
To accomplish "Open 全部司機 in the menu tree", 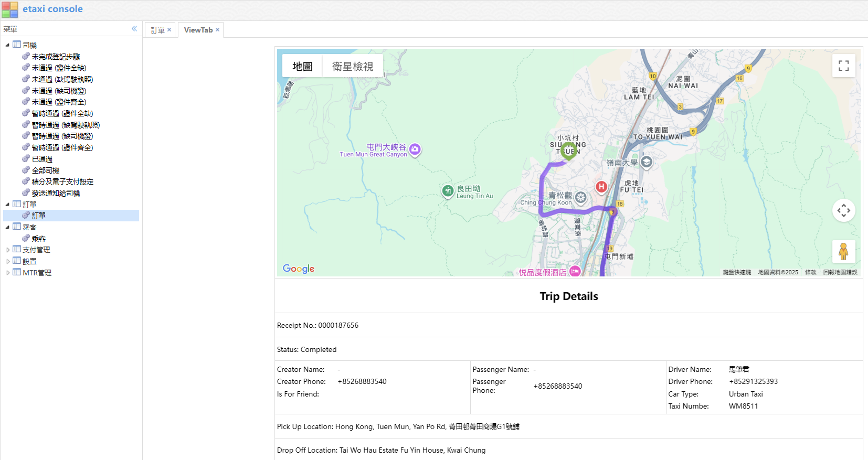I will pos(46,170).
